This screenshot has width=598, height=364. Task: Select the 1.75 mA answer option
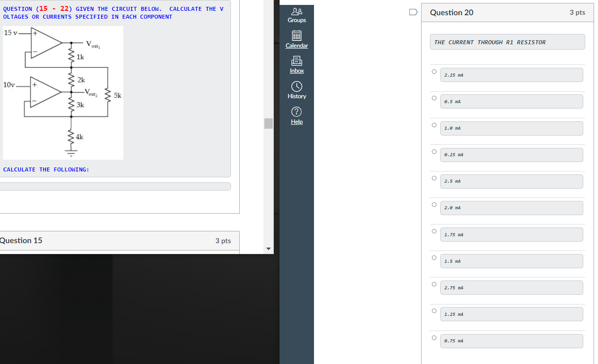434,231
